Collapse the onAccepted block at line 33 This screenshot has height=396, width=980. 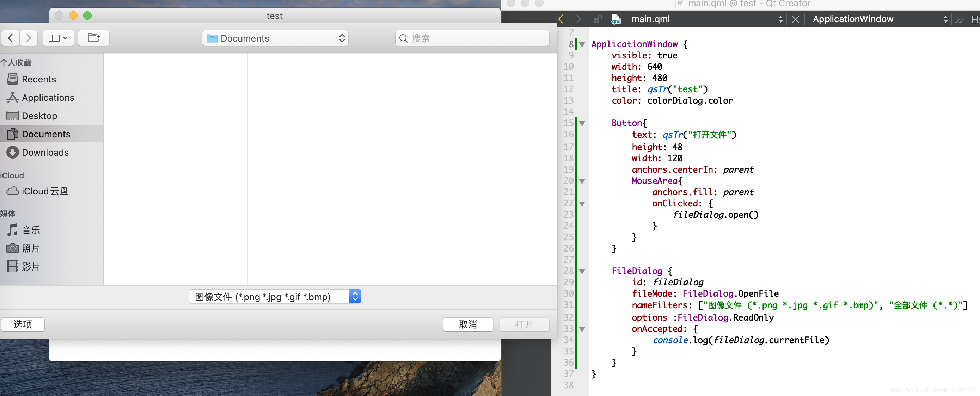[x=582, y=329]
